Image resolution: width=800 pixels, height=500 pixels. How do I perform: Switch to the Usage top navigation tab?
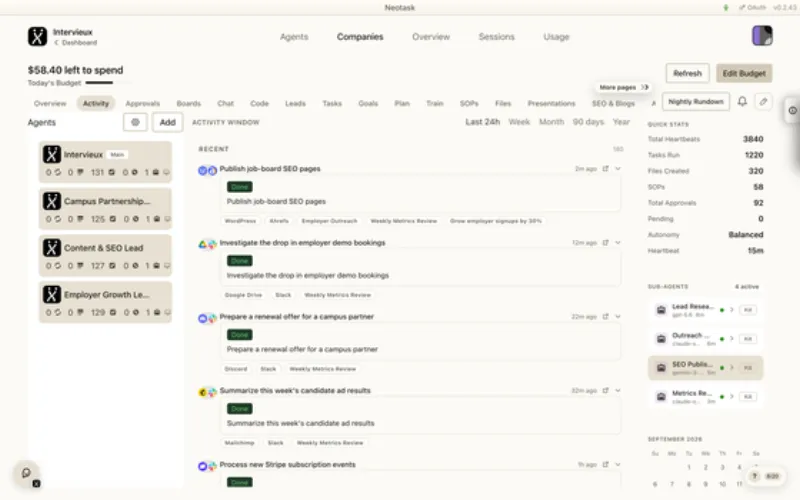pyautogui.click(x=556, y=37)
